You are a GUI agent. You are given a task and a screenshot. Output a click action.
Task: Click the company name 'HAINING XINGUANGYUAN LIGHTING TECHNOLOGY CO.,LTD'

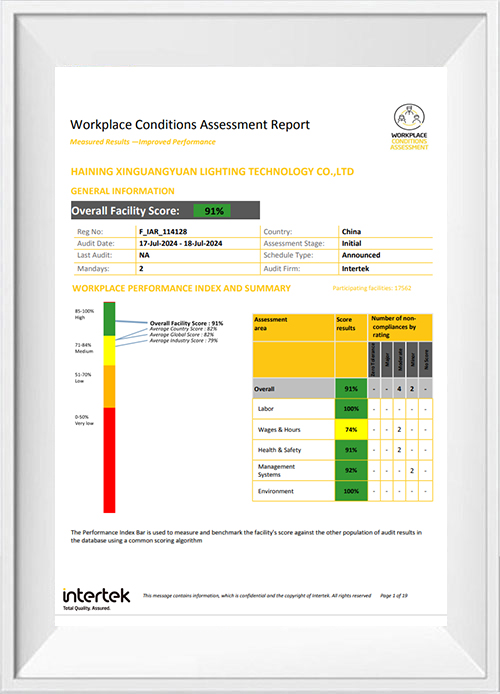pyautogui.click(x=212, y=172)
